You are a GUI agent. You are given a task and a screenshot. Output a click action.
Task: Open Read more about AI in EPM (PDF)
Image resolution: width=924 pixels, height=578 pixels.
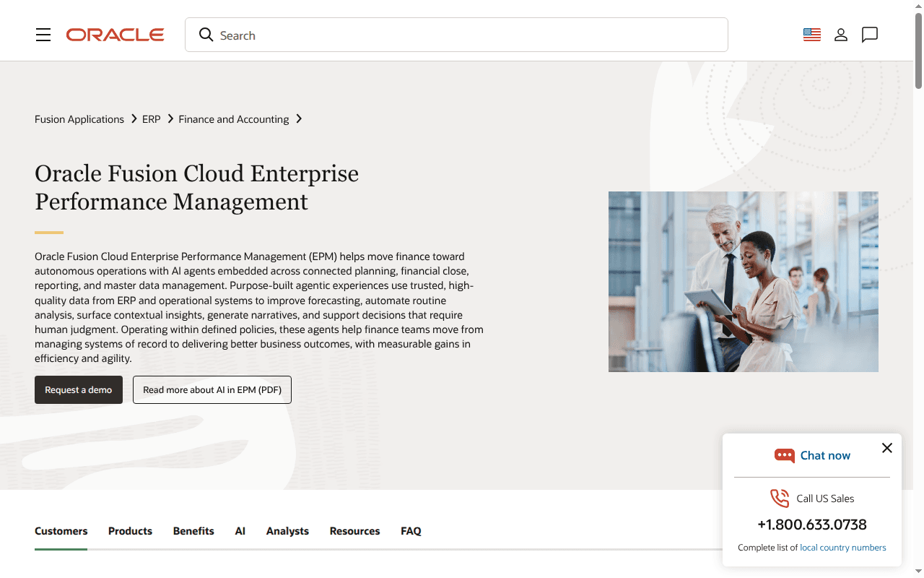212,389
